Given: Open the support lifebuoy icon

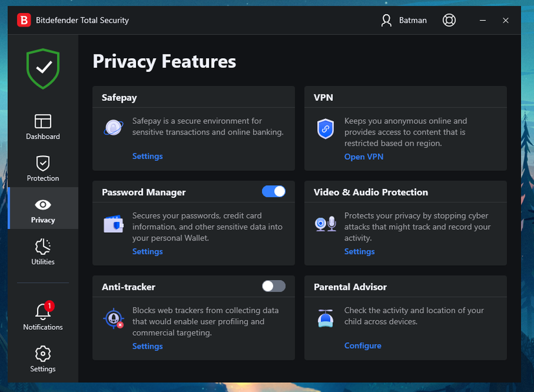Looking at the screenshot, I should click(449, 20).
